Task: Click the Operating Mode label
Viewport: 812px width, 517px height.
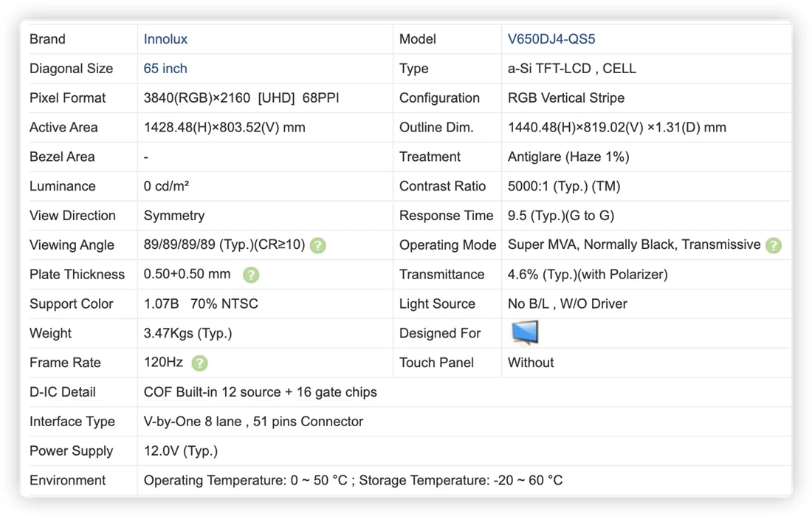Action: 447,245
